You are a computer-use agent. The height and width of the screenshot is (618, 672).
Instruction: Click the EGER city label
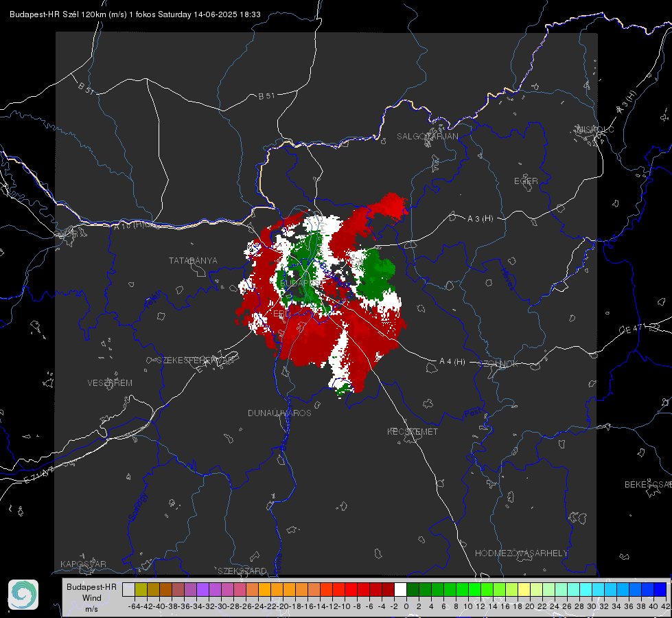[x=526, y=181]
